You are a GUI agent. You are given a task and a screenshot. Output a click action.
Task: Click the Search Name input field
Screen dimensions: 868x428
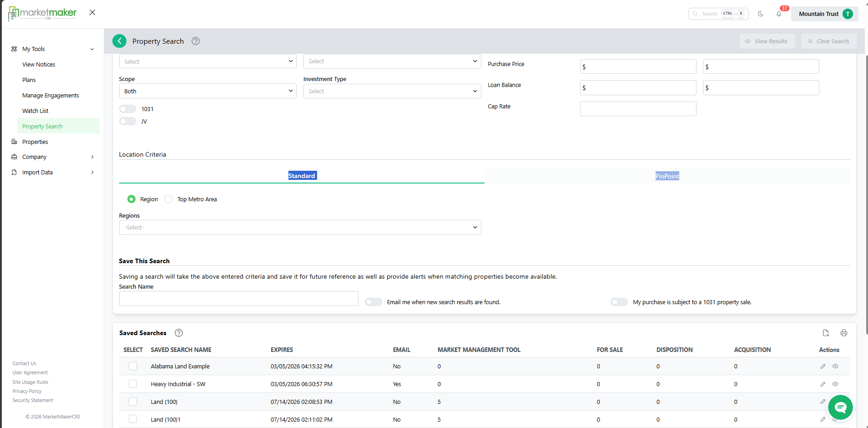[238, 299]
